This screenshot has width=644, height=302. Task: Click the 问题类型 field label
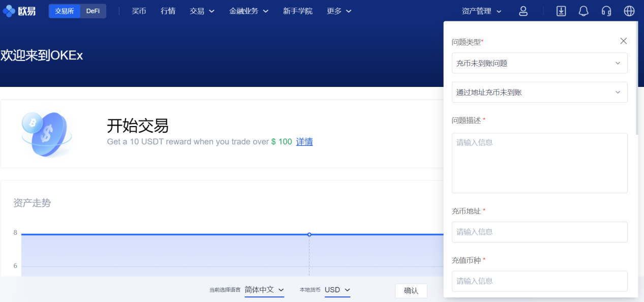[x=468, y=42]
